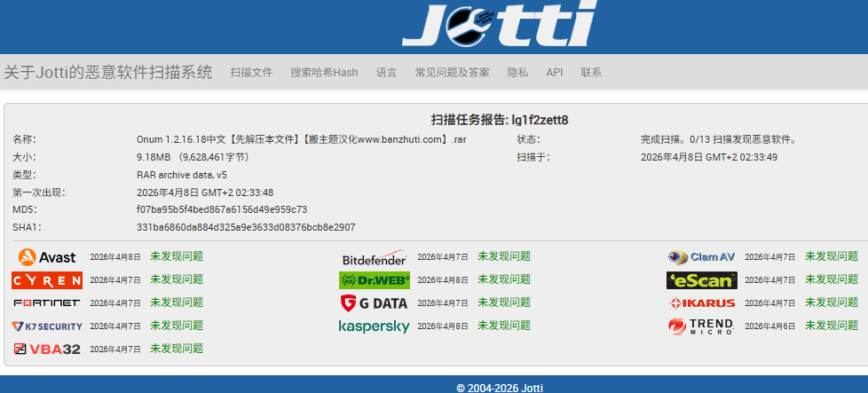
Task: Open the 隐私 menu item
Action: pyautogui.click(x=517, y=73)
